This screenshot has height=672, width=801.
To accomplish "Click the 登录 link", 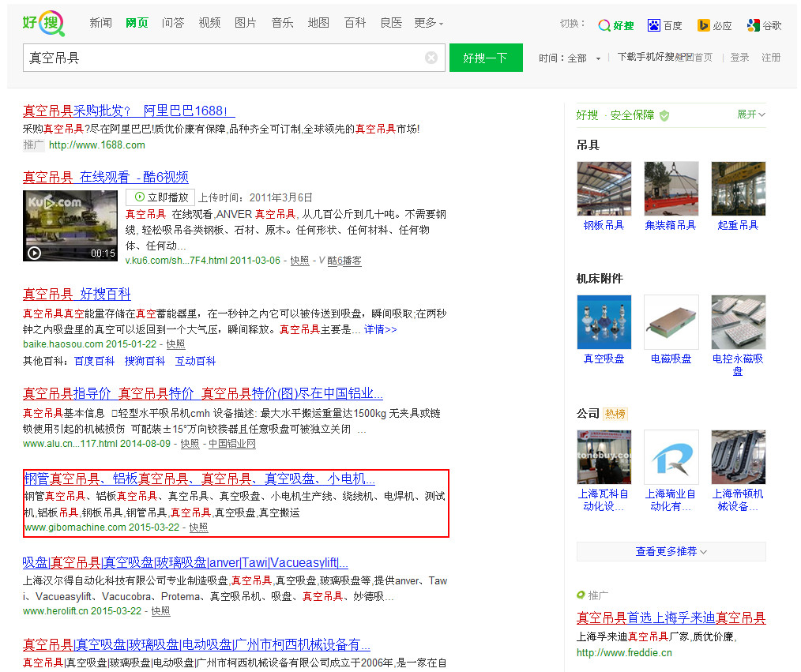I will point(739,57).
